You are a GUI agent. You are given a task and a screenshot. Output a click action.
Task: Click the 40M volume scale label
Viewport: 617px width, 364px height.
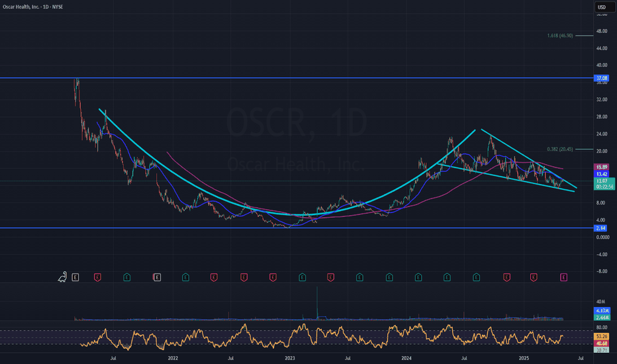point(600,301)
